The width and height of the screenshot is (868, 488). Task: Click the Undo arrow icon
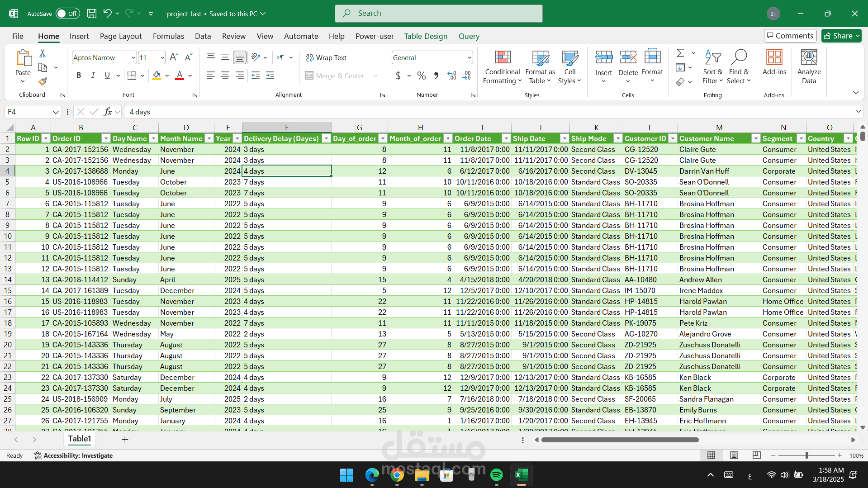pyautogui.click(x=107, y=14)
